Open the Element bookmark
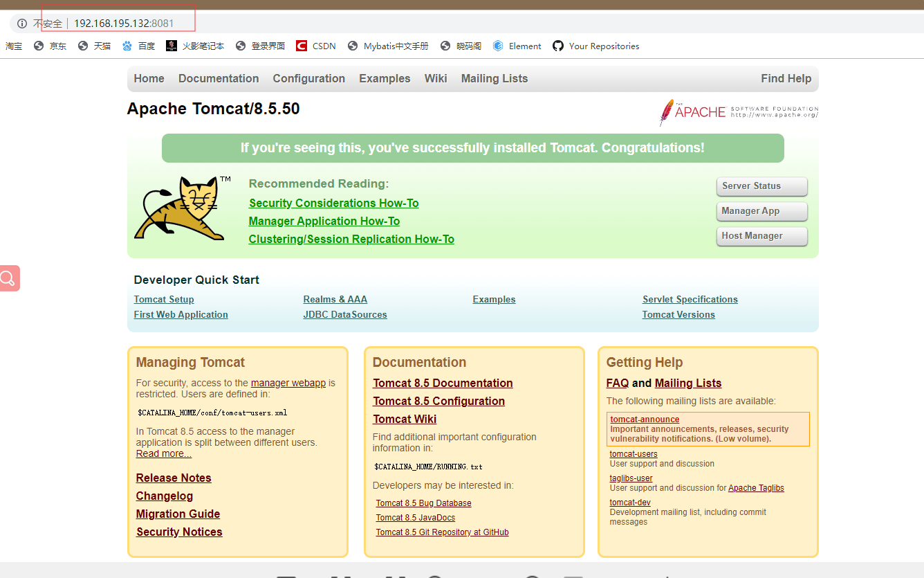 [517, 46]
